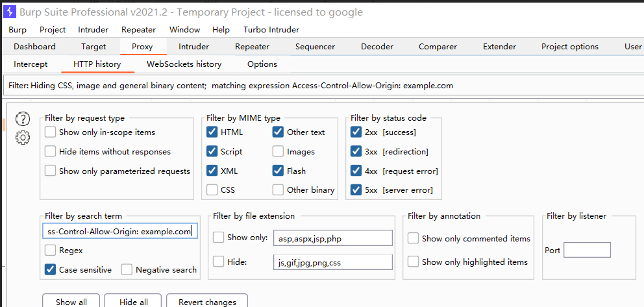Image resolution: width=644 pixels, height=307 pixels.
Task: Click the Hide extensions field
Action: point(332,262)
